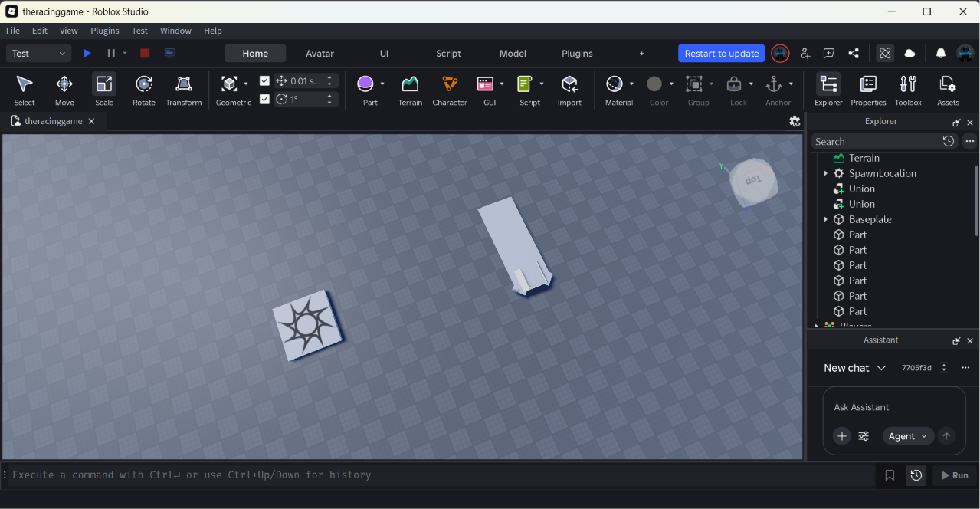
Task: Open the Edit menu
Action: 40,31
